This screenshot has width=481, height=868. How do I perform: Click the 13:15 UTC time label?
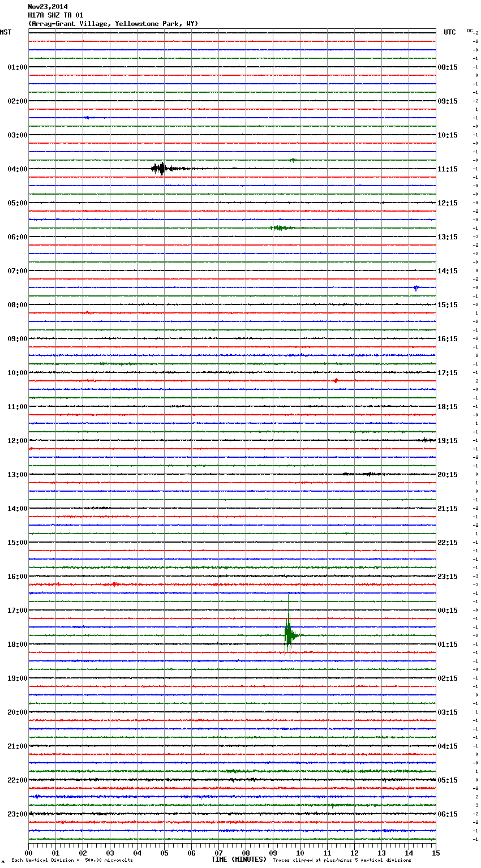448,237
